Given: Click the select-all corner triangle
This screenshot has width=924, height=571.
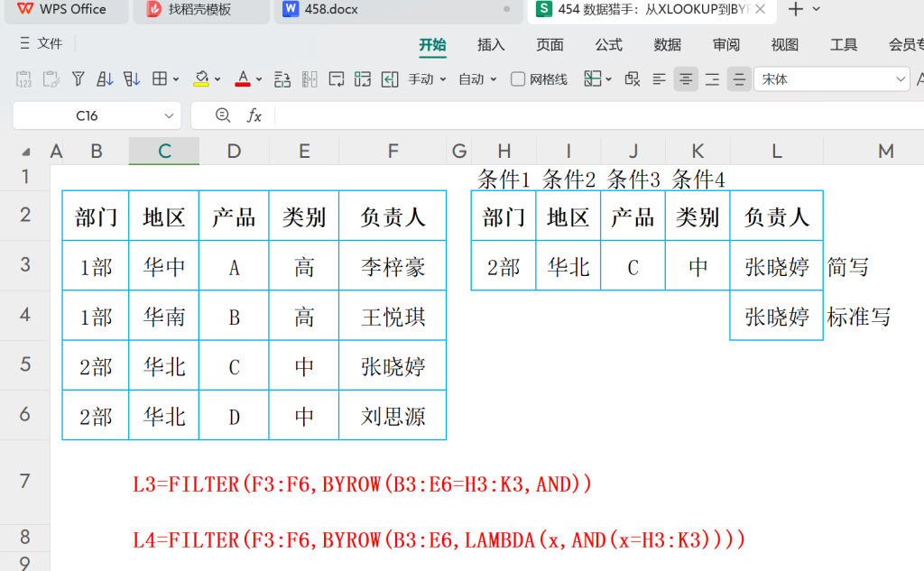Looking at the screenshot, I should click(26, 152).
